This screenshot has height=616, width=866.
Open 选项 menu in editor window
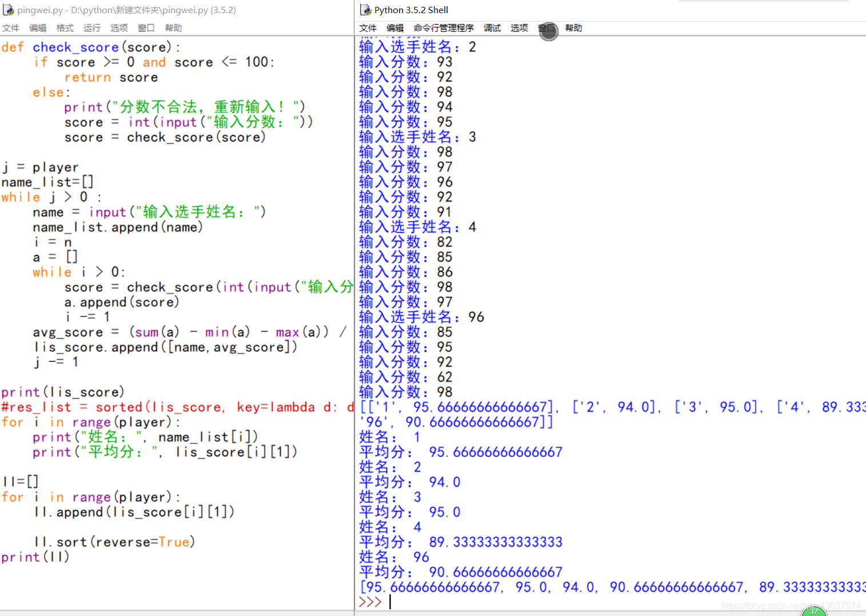click(119, 28)
